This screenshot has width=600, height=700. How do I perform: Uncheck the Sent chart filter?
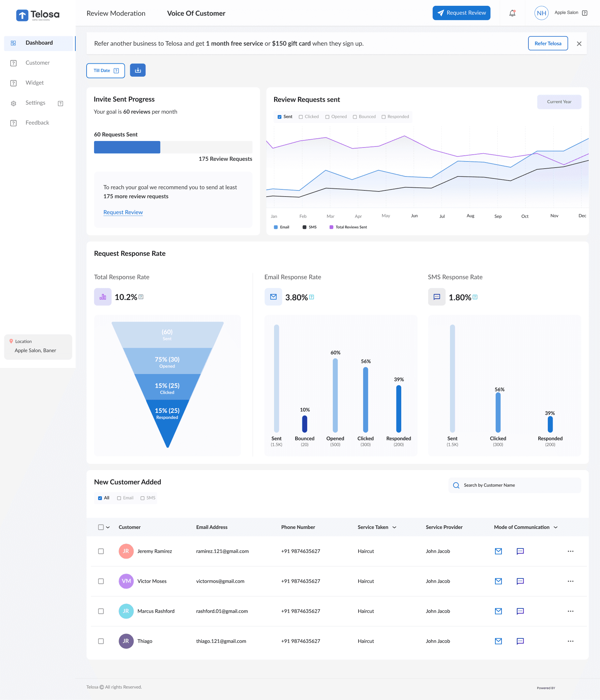[x=280, y=117]
